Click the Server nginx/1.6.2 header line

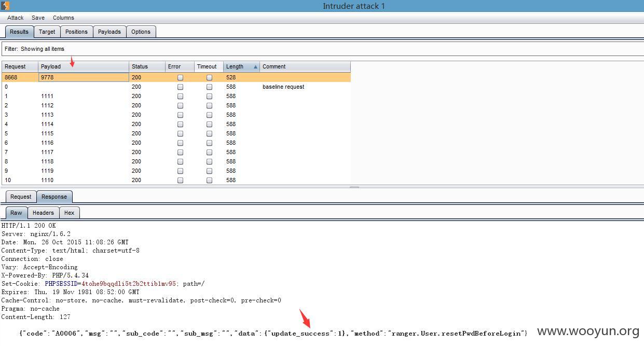(x=36, y=234)
